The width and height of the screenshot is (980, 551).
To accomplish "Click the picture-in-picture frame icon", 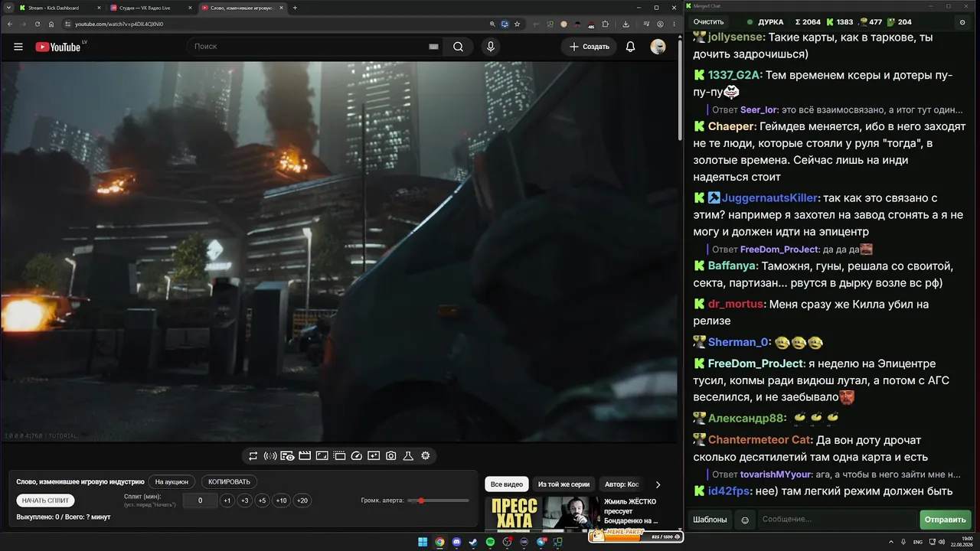I will pos(322,456).
